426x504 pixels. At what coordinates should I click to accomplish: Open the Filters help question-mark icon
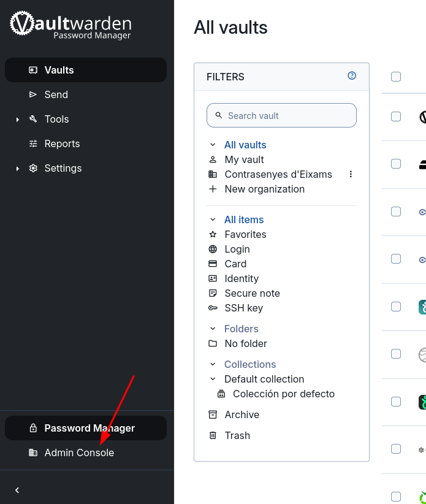(x=352, y=75)
